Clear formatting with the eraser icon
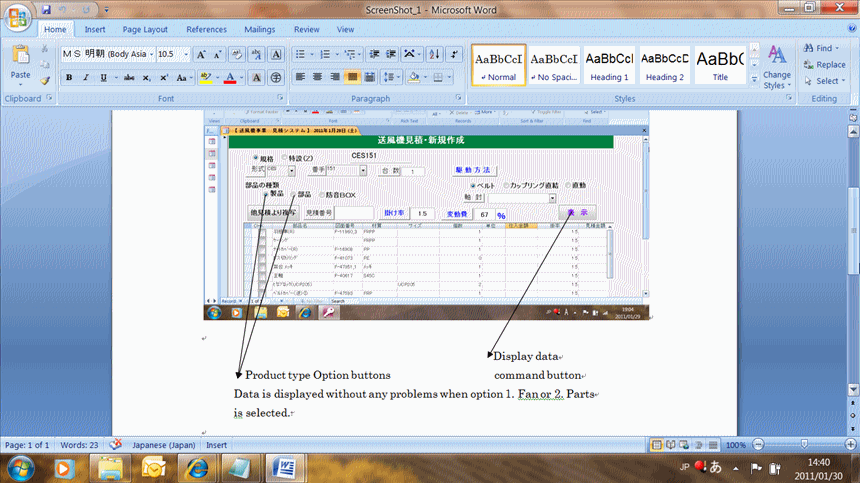Viewport: 860px width, 483px height. pos(237,54)
